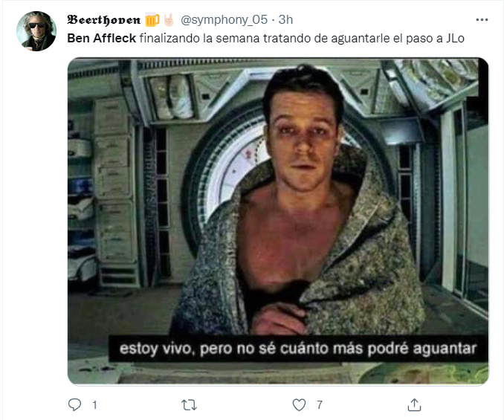The height and width of the screenshot is (420, 504).
Task: Click the 3h timestamp of the tweet
Action: point(285,20)
